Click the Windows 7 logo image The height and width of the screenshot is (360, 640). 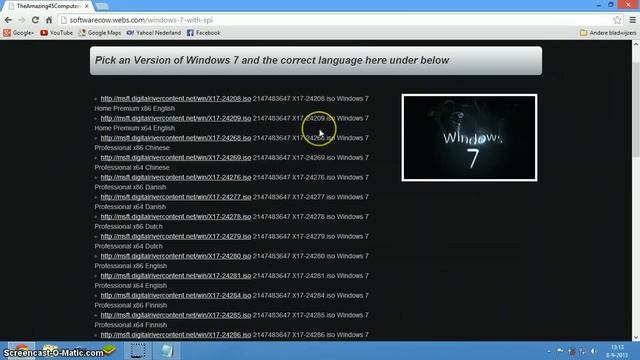[469, 138]
